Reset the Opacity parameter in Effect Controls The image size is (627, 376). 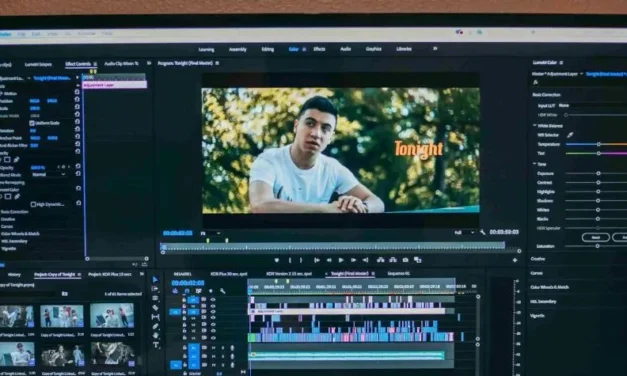[x=78, y=166]
